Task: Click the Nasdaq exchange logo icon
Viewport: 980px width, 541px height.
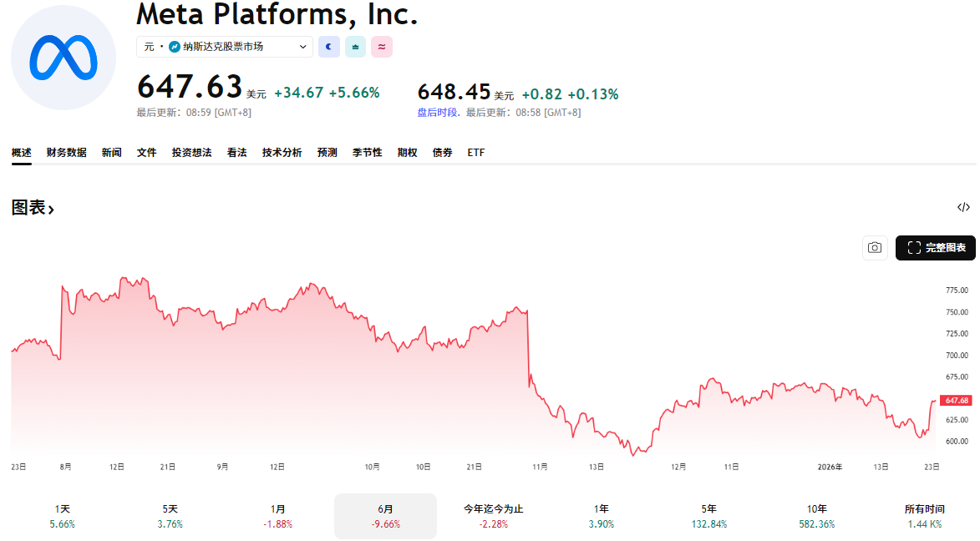Action: tap(175, 47)
